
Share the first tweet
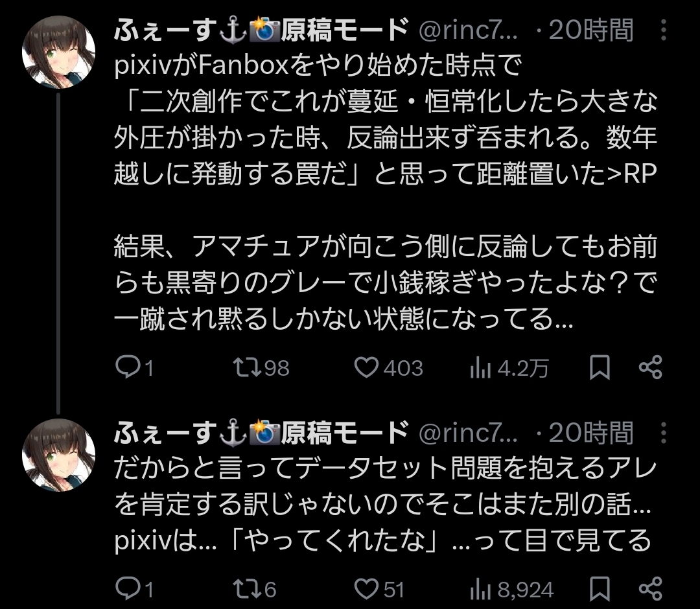point(650,368)
